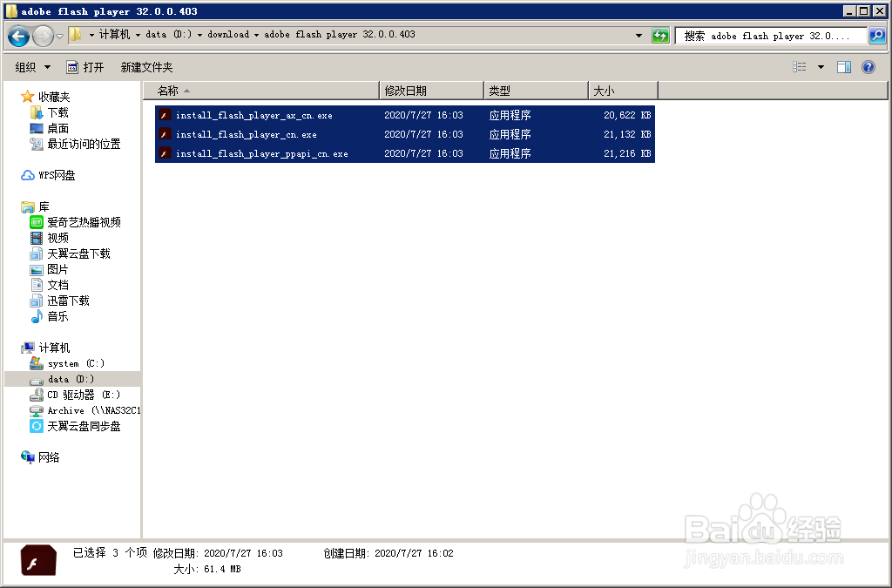Screen dimensions: 892x588
Task: Click the Help question-mark icon
Action: pos(868,66)
